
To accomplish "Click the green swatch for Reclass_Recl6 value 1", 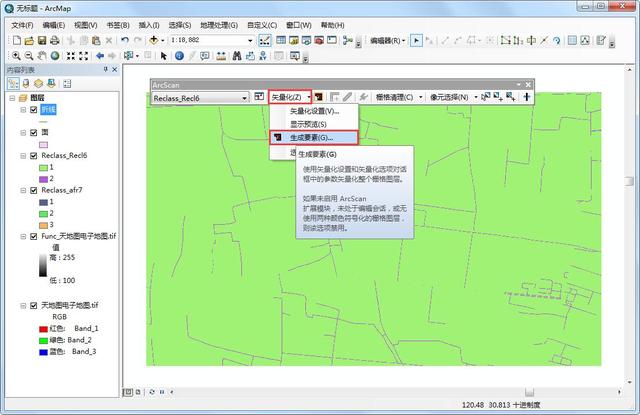I will click(43, 167).
